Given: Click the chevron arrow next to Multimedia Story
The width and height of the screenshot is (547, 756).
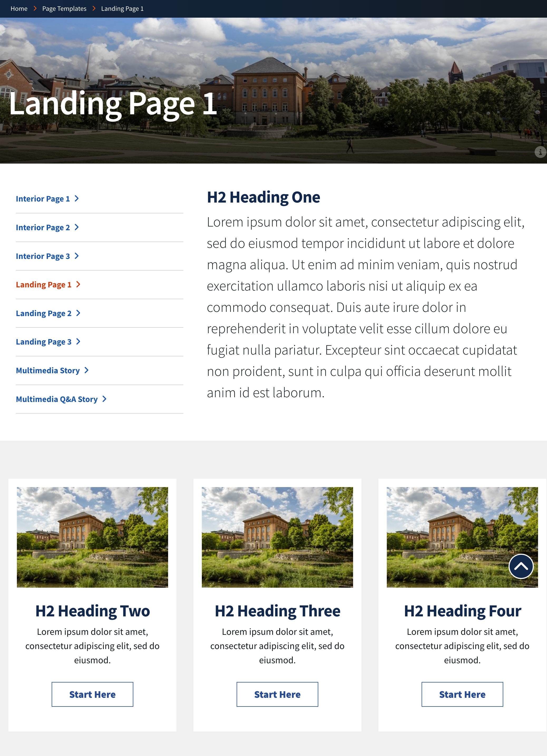Looking at the screenshot, I should 88,370.
